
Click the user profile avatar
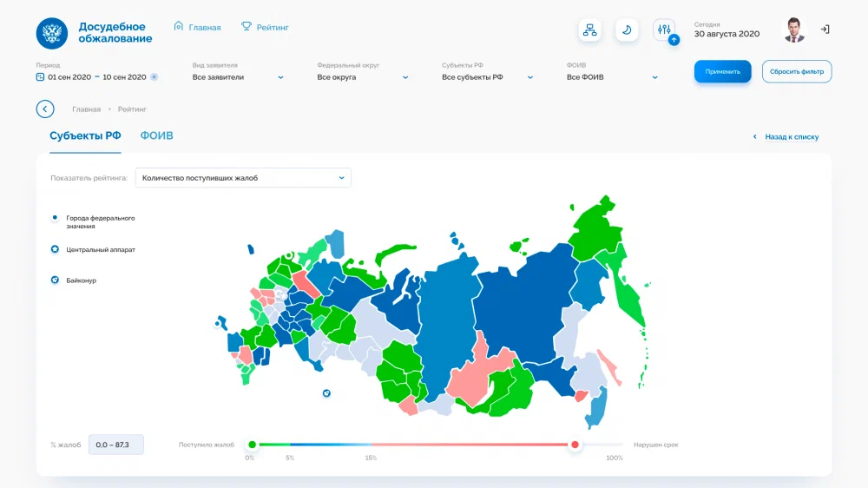click(794, 30)
